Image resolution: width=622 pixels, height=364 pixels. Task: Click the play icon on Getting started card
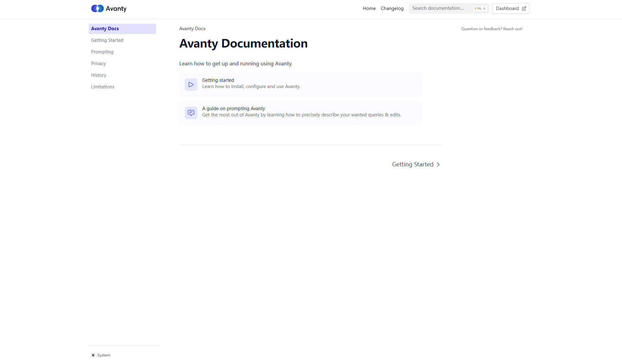tap(191, 85)
